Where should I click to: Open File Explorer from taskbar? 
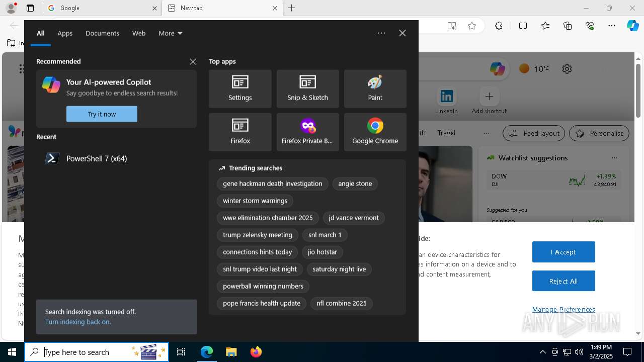coord(231,352)
